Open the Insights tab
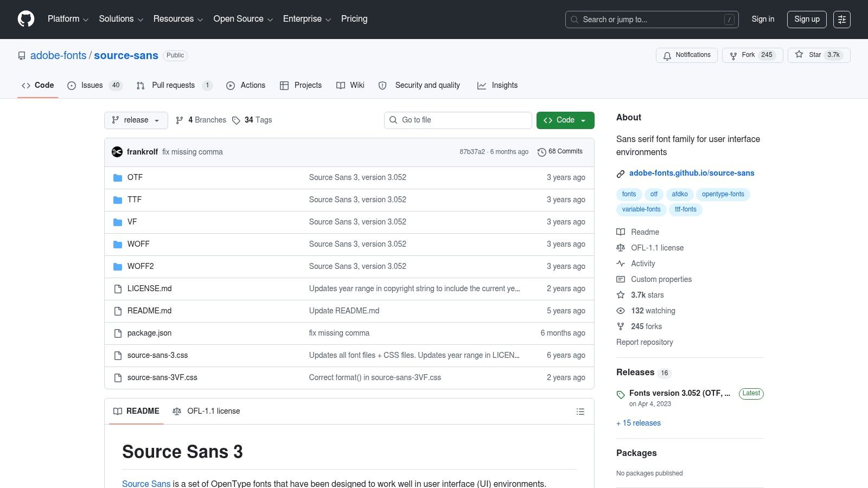The width and height of the screenshot is (868, 488). coord(497,85)
